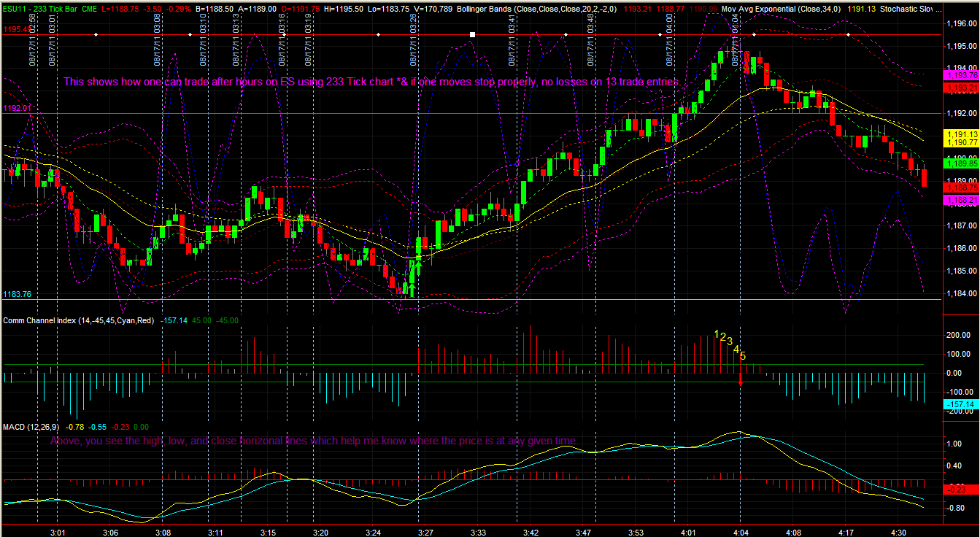Click the red -0.23 MACD axis tag
Image resolution: width=980 pixels, height=537 pixels.
[x=961, y=490]
